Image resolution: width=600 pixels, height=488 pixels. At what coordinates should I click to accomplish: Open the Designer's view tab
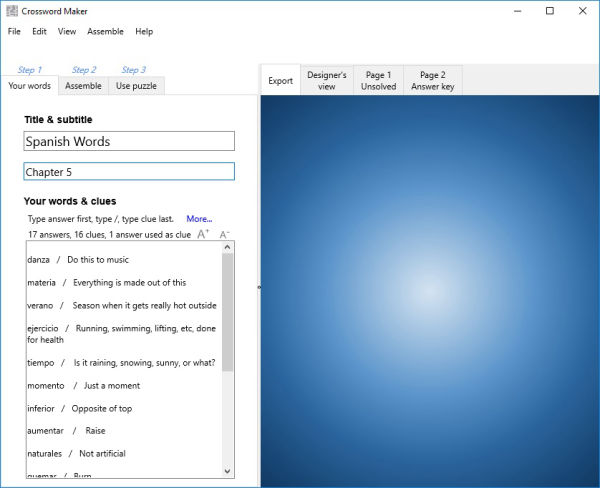click(x=327, y=81)
